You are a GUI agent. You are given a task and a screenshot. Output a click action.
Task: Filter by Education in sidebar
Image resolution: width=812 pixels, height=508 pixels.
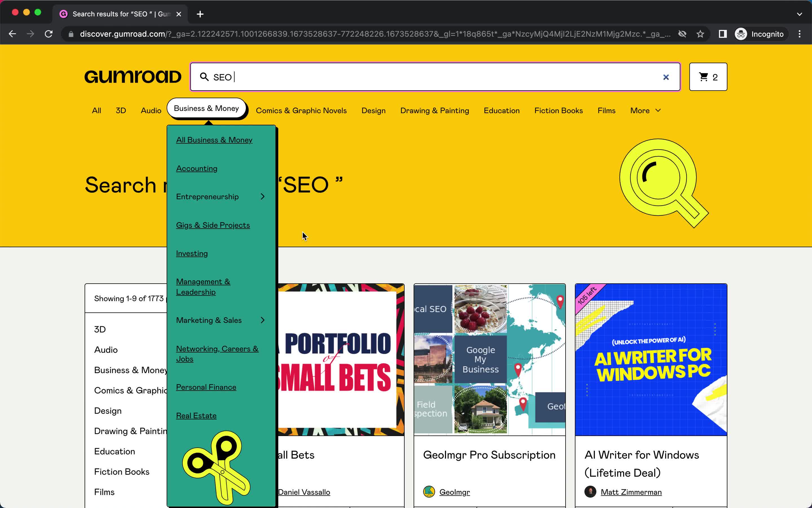114,452
